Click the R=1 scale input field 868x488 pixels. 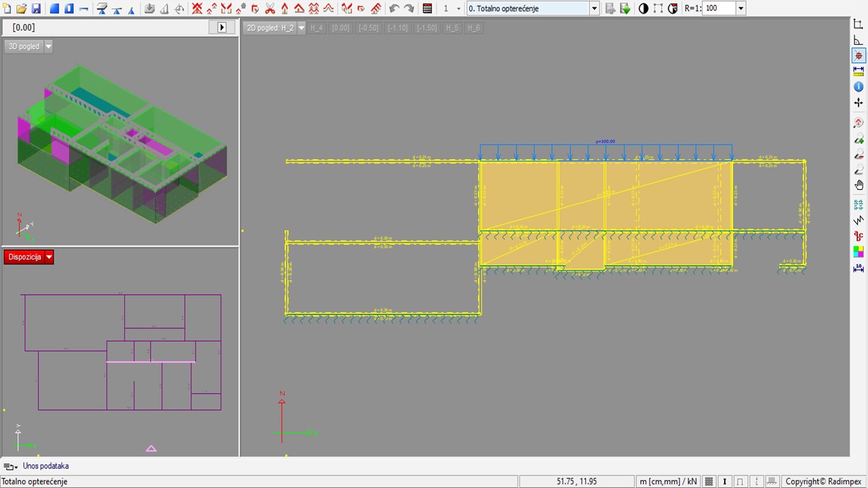tap(718, 9)
